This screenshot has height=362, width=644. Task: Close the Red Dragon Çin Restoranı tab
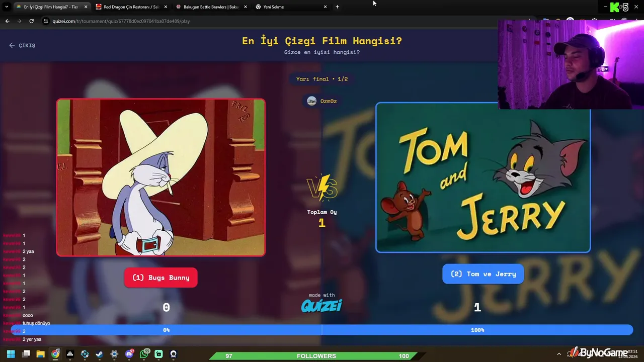tap(166, 7)
